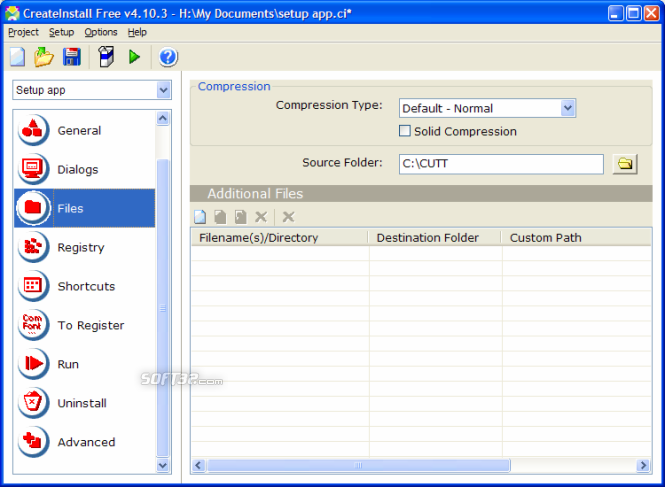Click the application icon in title bar

click(12, 13)
